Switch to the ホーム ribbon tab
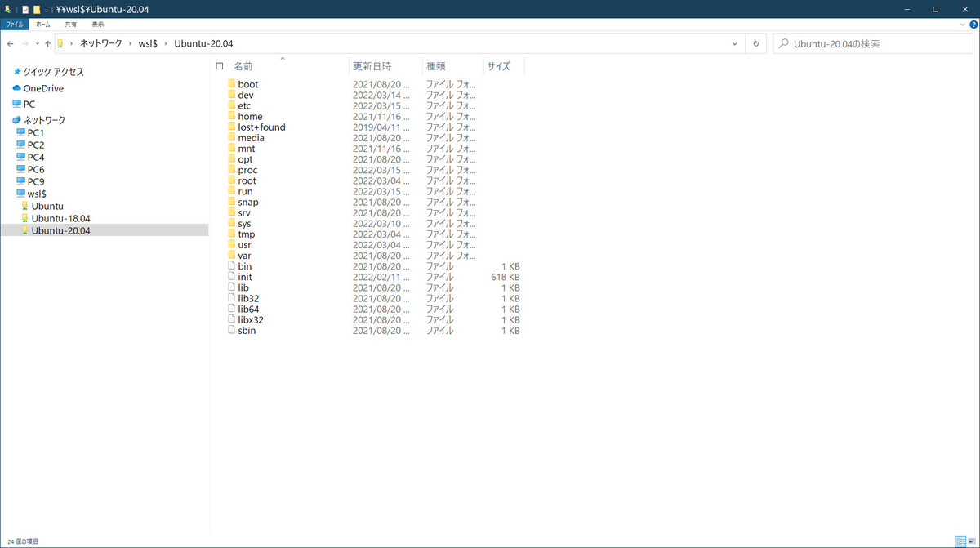Image resolution: width=980 pixels, height=548 pixels. pyautogui.click(x=42, y=25)
